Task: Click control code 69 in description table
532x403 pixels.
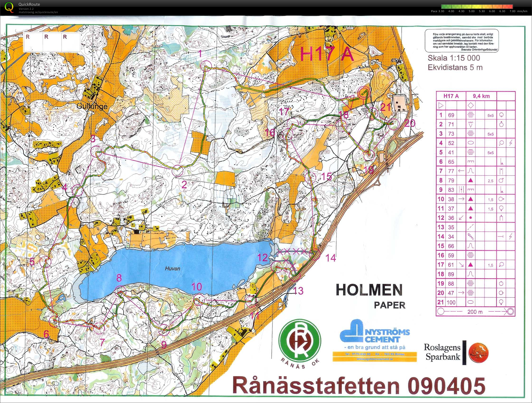Action: (451, 115)
